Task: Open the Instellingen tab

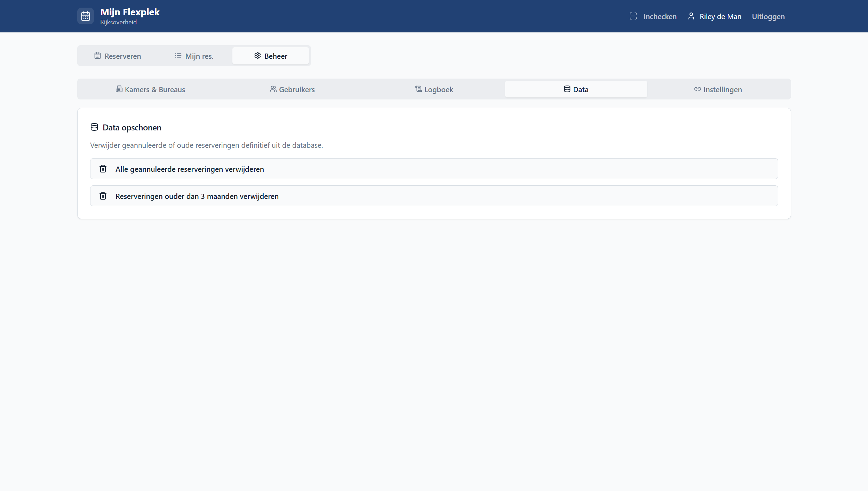Action: [718, 89]
